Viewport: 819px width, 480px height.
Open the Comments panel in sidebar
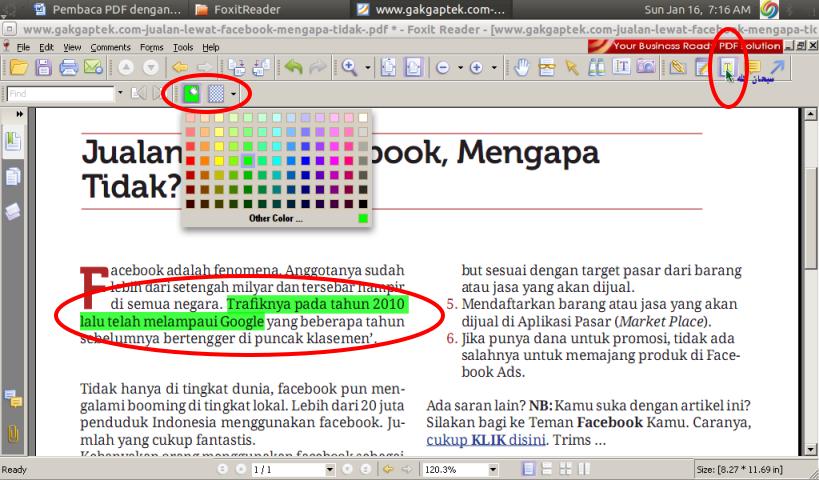(13, 400)
